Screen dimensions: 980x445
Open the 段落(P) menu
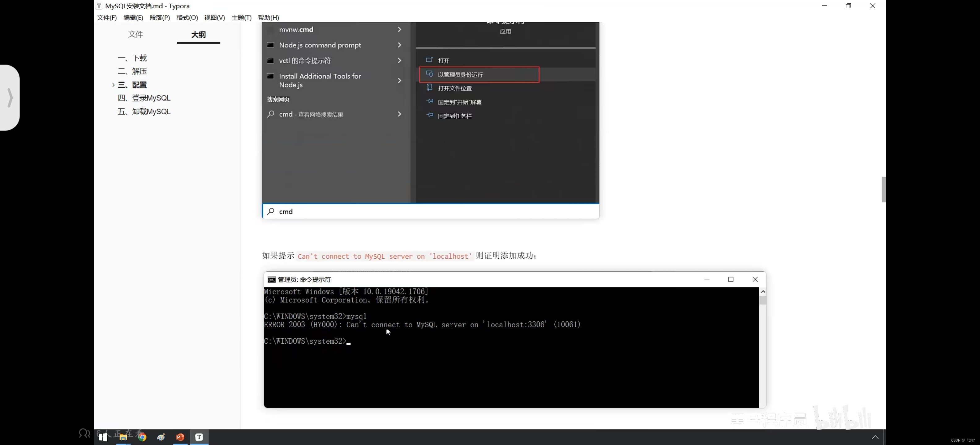[x=160, y=18]
